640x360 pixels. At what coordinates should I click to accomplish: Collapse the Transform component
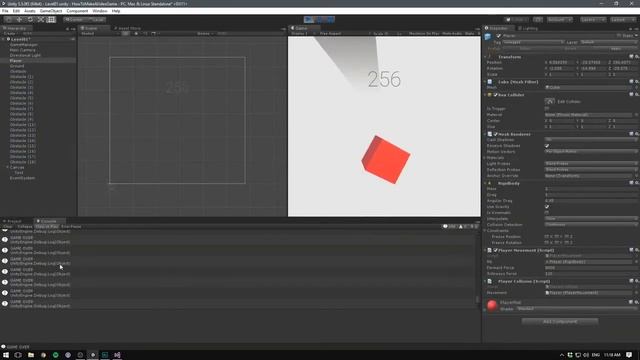tap(485, 57)
